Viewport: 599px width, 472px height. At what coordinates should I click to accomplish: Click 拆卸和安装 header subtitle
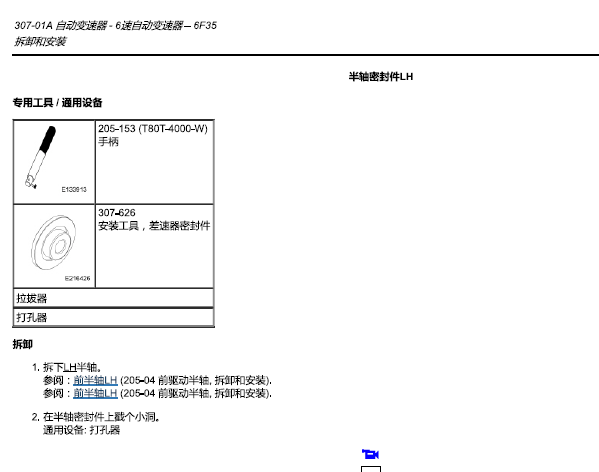(40, 41)
